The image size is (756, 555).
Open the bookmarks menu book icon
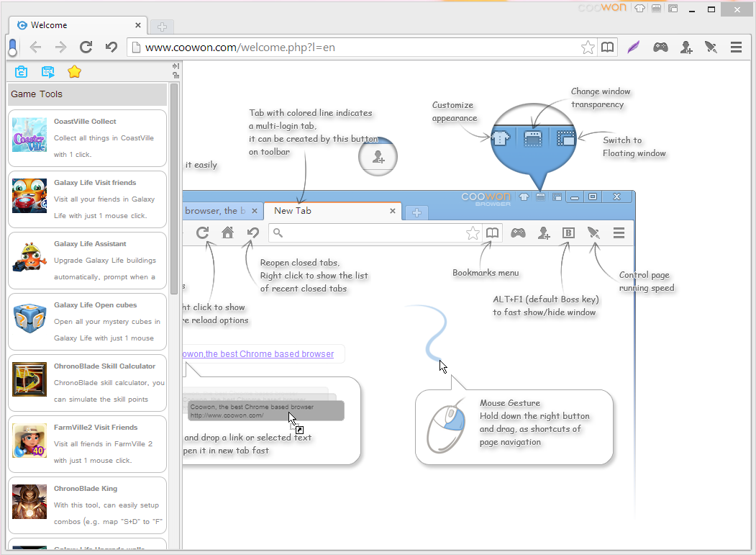[x=608, y=48]
